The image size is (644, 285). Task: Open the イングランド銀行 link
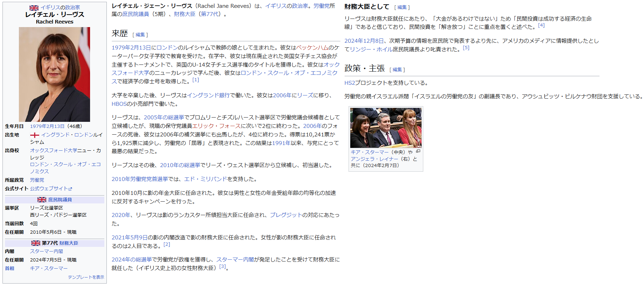pos(208,95)
